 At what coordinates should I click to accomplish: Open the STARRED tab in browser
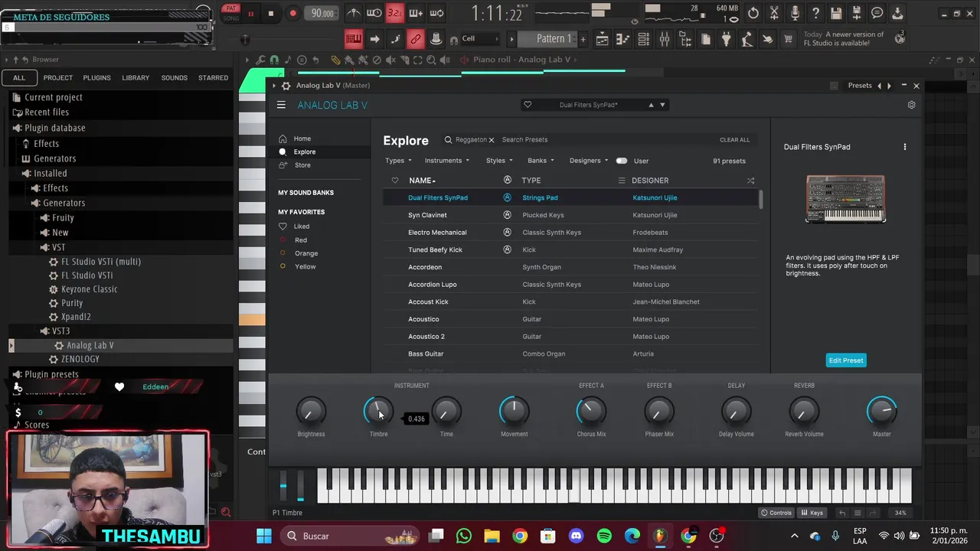point(213,77)
